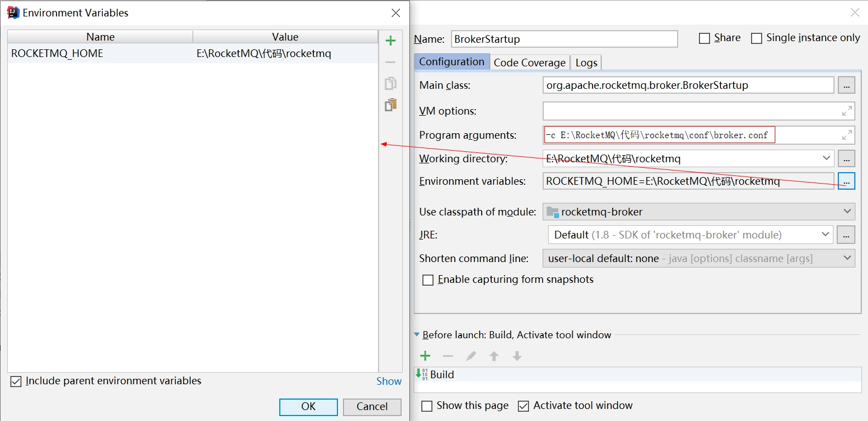Close the Run Configuration window
Screen dimensions: 868x421
click(x=855, y=12)
